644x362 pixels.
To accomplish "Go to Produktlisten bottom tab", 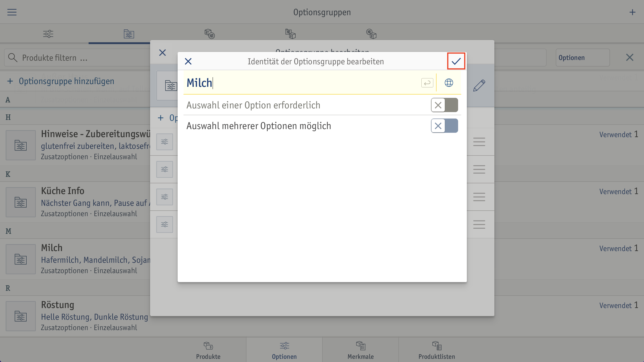I will (437, 350).
